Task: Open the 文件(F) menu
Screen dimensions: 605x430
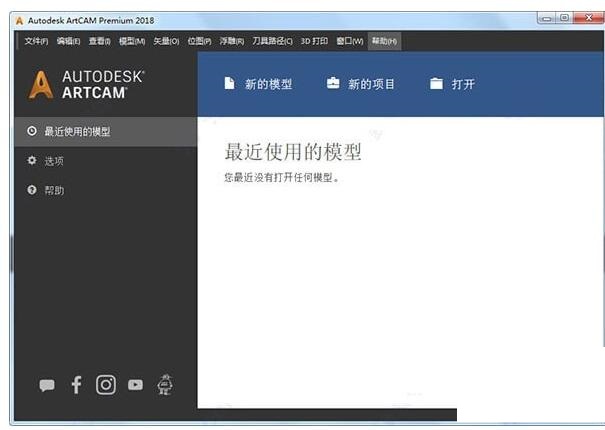Action: [x=36, y=41]
